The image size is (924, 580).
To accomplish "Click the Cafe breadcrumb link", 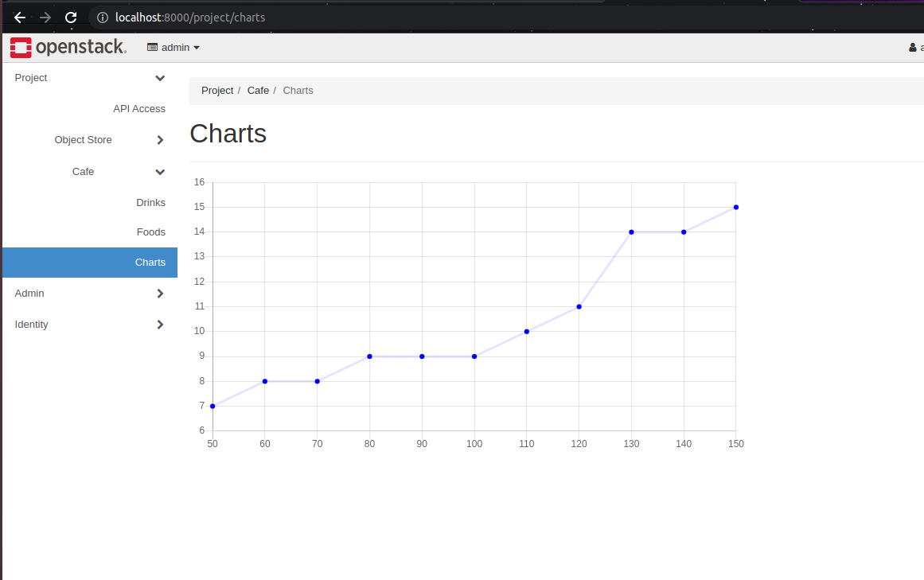I will coord(258,91).
